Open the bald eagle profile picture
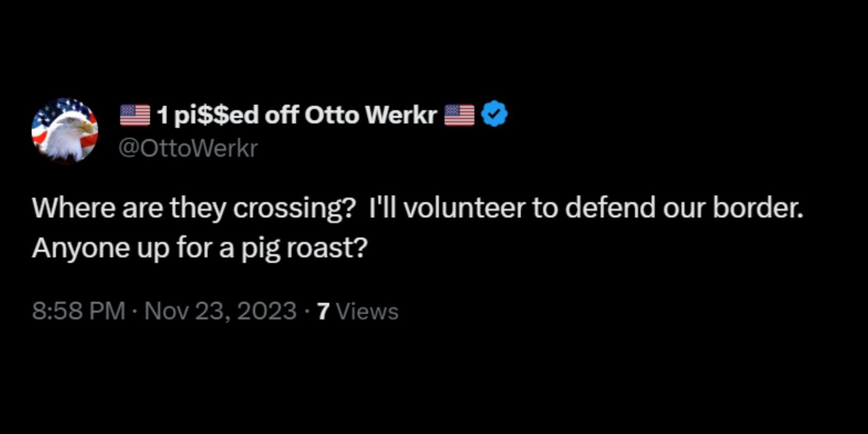Image resolution: width=868 pixels, height=434 pixels. 65,130
